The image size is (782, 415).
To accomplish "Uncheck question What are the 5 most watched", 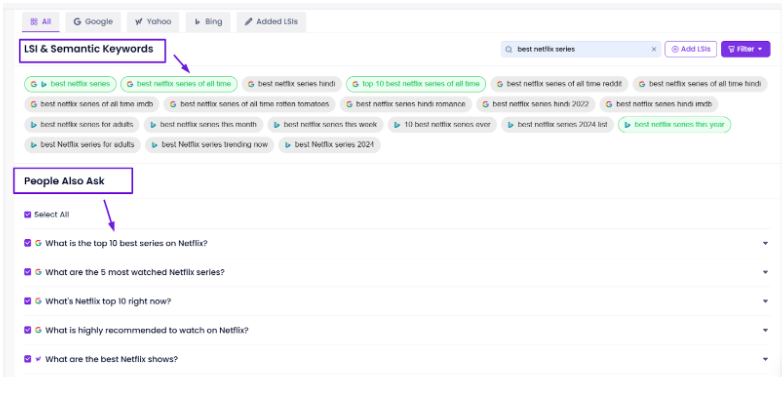I will 27,272.
